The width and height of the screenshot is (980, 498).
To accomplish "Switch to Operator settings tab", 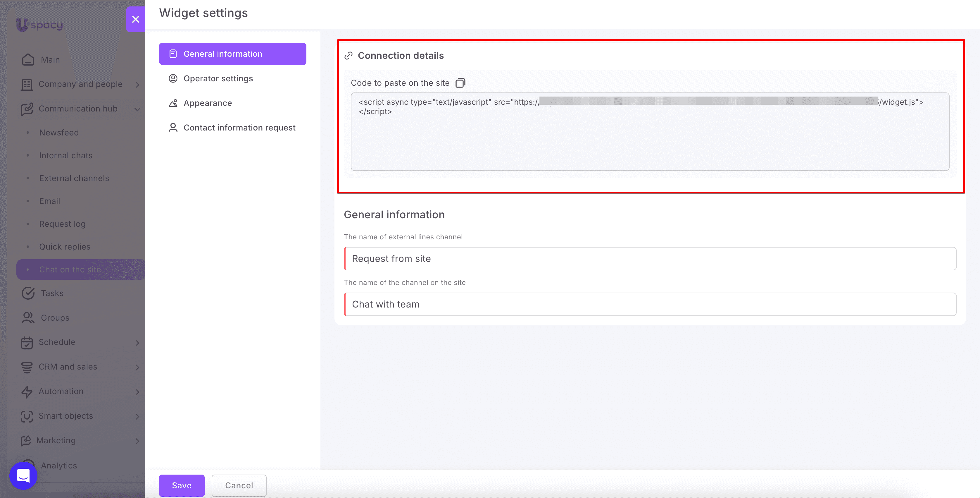I will 232,78.
